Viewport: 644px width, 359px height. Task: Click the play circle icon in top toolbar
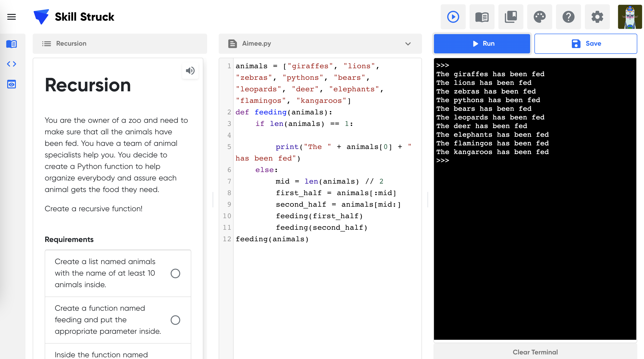(x=453, y=17)
